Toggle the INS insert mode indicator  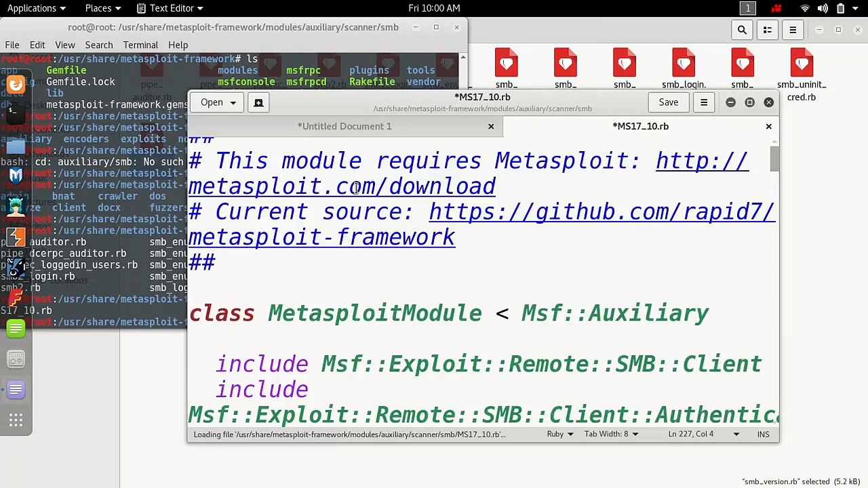(763, 434)
